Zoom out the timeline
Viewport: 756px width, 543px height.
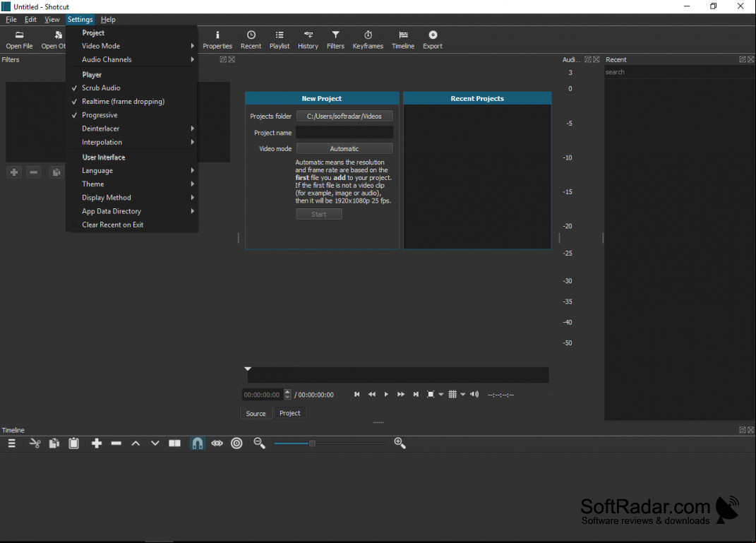(259, 443)
